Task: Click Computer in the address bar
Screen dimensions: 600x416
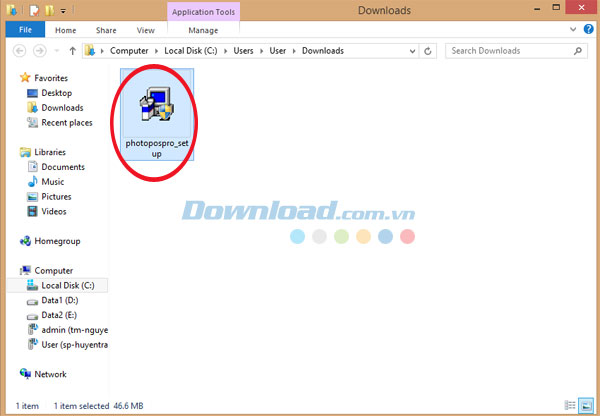Action: coord(129,51)
